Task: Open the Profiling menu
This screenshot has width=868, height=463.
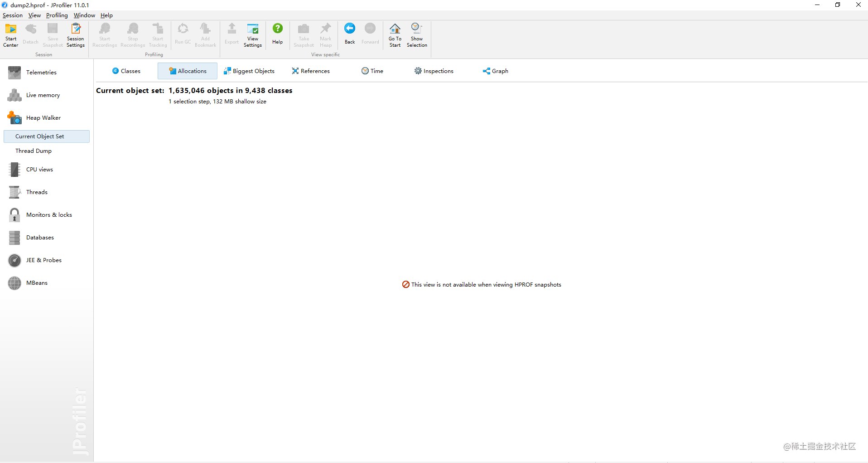Action: pos(57,15)
